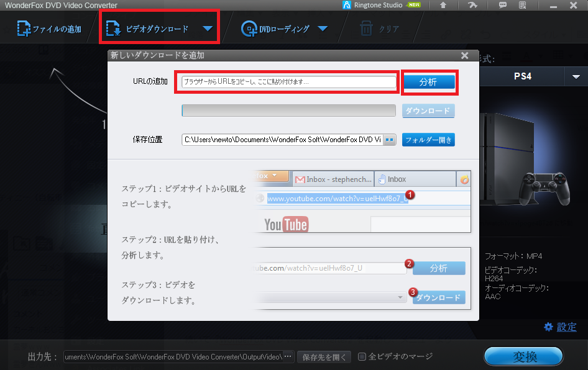Click the upgrade arrow icon in the title bar

(x=443, y=5)
